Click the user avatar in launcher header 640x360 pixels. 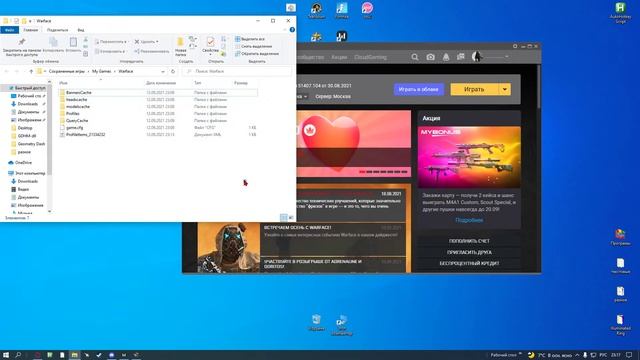tap(476, 57)
